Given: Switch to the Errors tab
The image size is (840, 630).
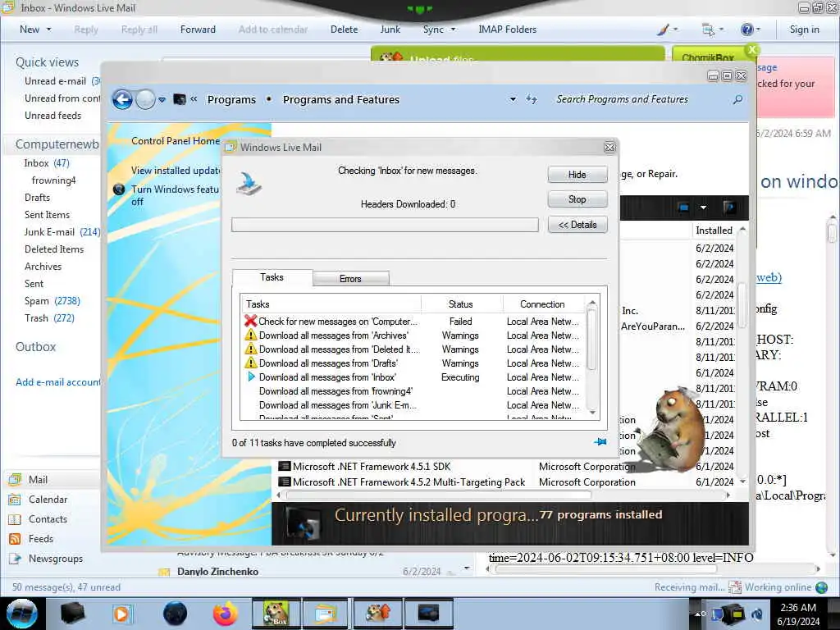Looking at the screenshot, I should [350, 279].
